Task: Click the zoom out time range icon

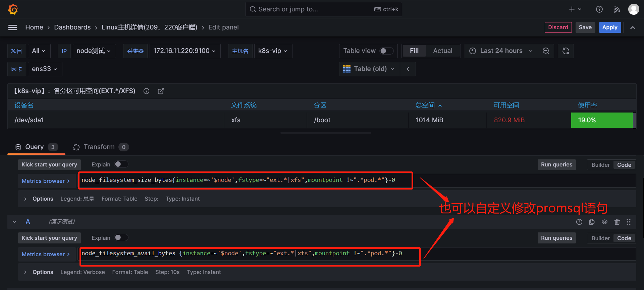Action: (546, 51)
